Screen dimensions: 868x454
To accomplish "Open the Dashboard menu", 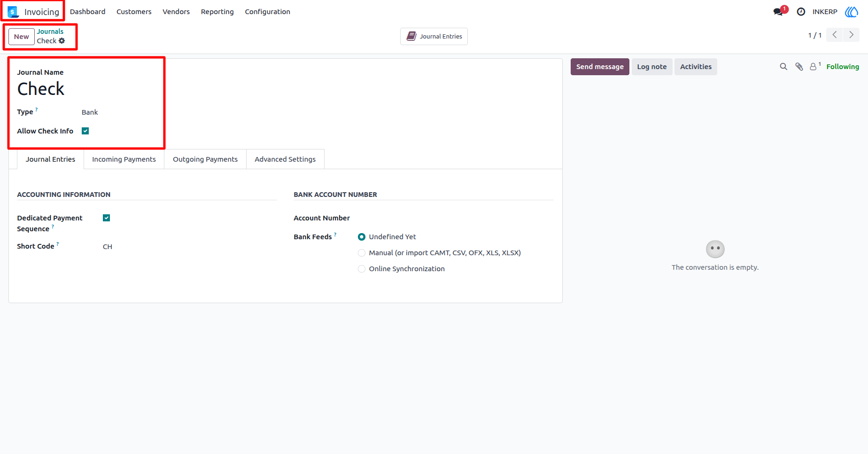I will [88, 12].
